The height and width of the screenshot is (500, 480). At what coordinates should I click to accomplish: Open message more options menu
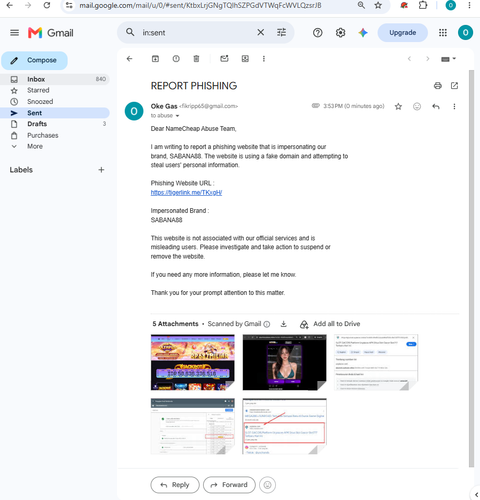coord(454,106)
